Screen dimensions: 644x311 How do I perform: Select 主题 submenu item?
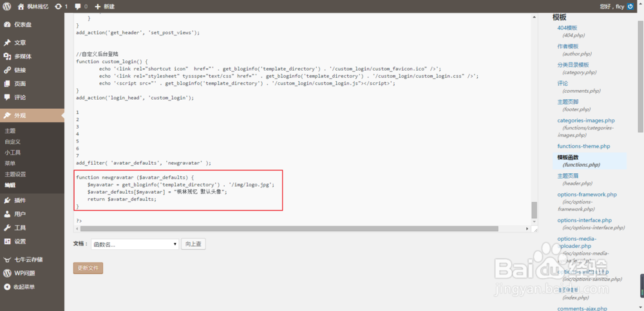coord(10,131)
